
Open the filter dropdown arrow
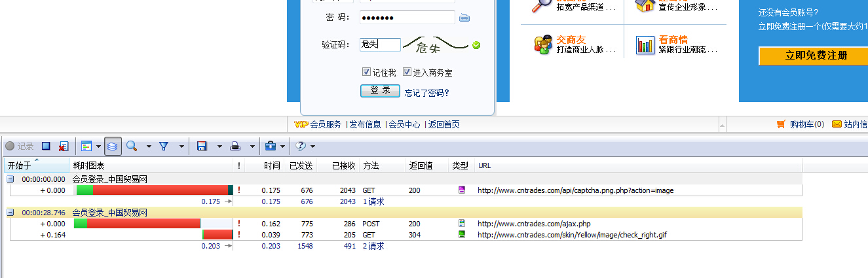click(181, 147)
